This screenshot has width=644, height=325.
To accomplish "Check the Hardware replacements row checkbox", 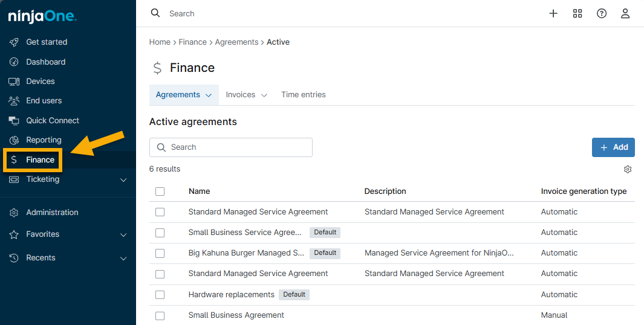I will [x=160, y=295].
